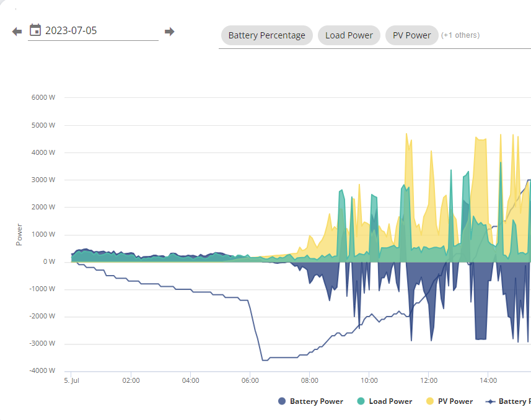
Task: Toggle the Battery Percentage line legend marker
Action: 490,401
